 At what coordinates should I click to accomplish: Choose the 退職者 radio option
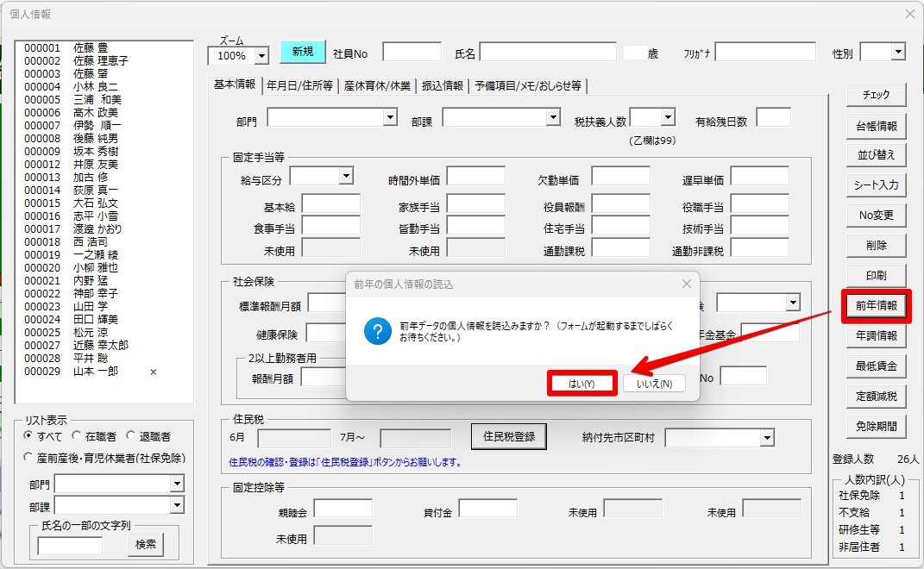click(132, 436)
